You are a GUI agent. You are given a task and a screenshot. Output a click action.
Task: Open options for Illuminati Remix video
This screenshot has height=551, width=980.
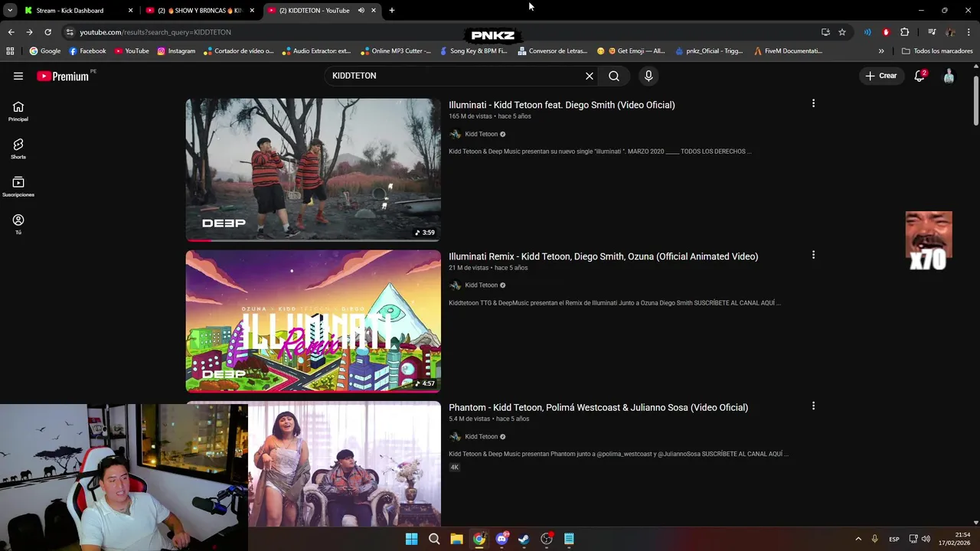pos(813,255)
